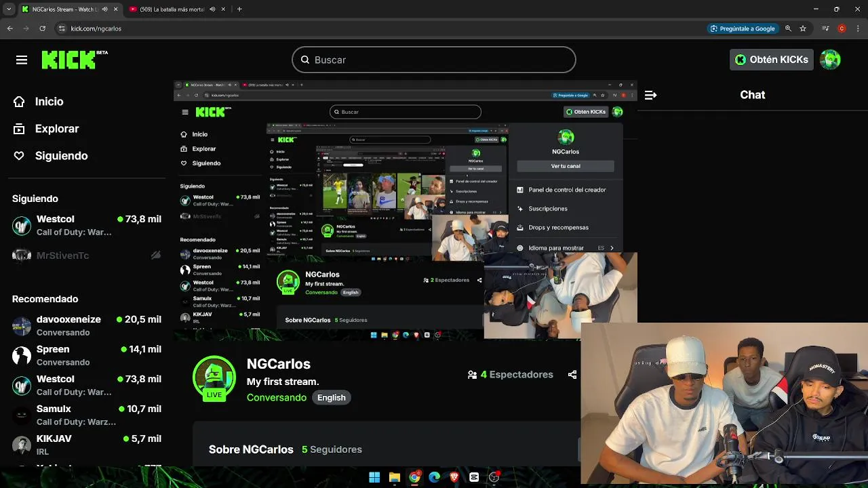
Task: Open the KIKJAV IRL channel
Action: click(x=87, y=445)
